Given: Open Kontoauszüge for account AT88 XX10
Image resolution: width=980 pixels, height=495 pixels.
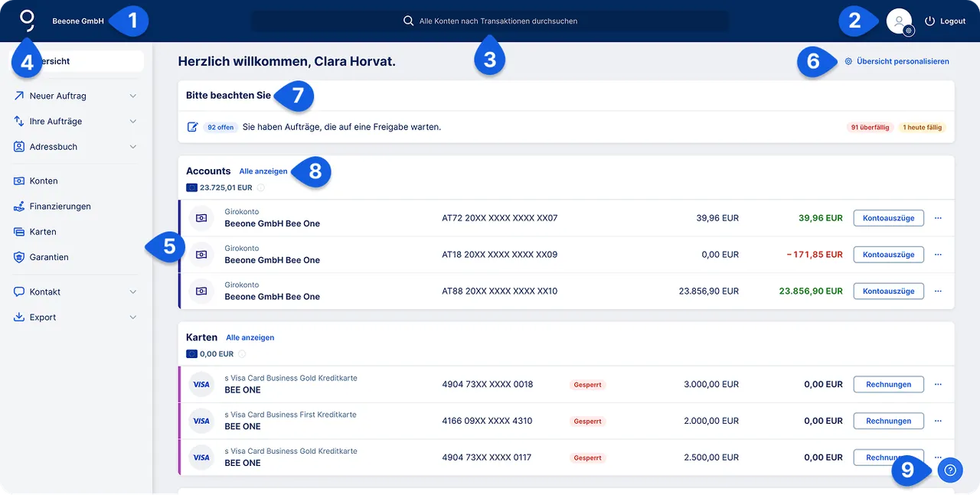Looking at the screenshot, I should (x=888, y=291).
